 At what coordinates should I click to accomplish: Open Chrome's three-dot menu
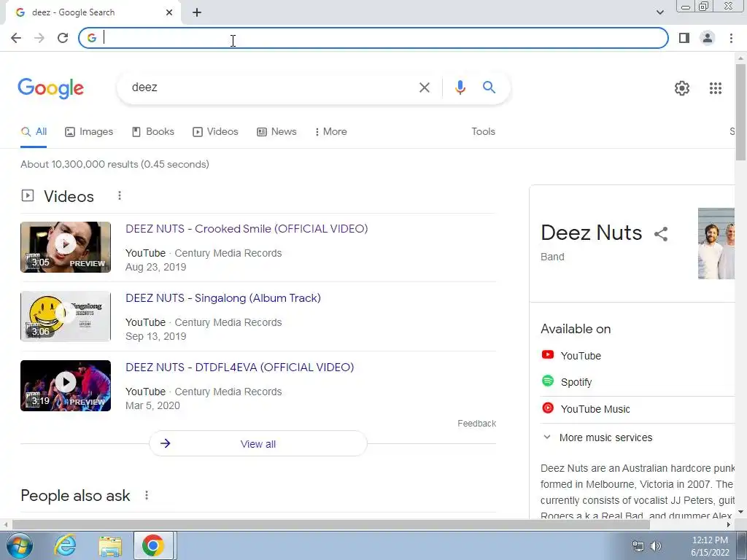pyautogui.click(x=731, y=38)
